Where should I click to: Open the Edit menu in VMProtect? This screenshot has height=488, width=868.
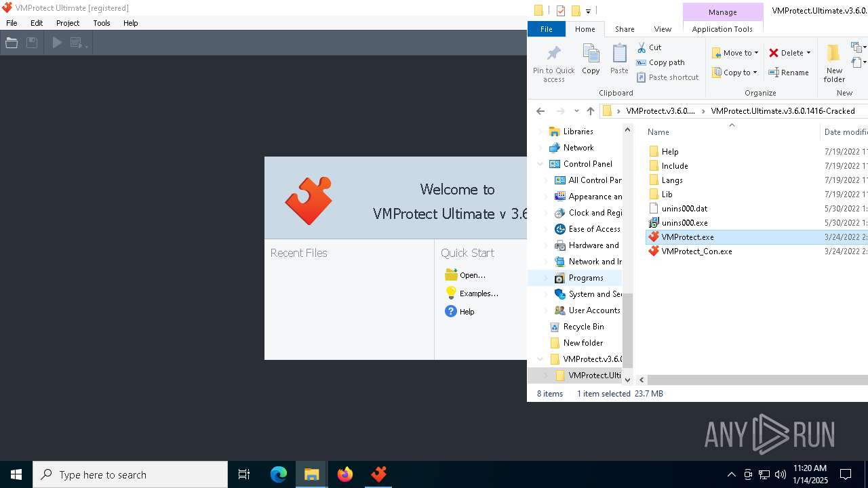pos(37,23)
